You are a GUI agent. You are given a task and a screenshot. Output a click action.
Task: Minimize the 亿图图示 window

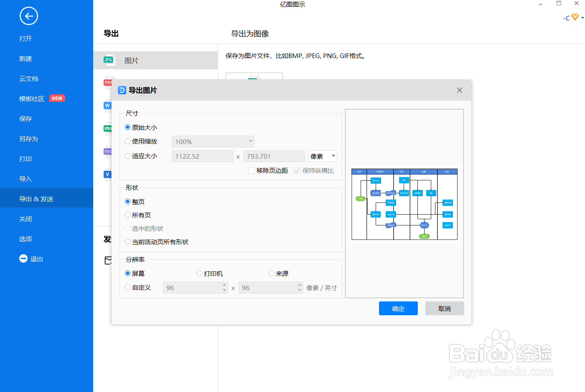[541, 4]
